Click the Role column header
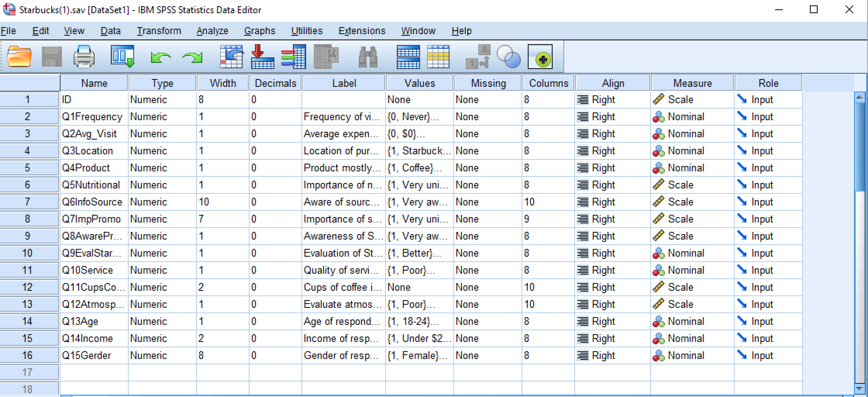The image size is (868, 397). click(768, 83)
